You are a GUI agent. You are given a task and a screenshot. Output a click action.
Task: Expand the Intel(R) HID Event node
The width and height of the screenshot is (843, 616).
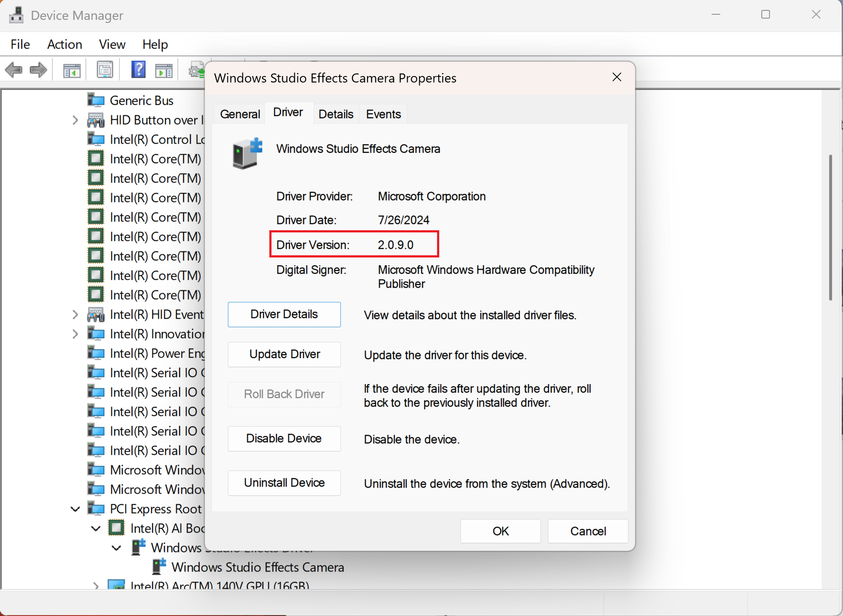(x=75, y=314)
